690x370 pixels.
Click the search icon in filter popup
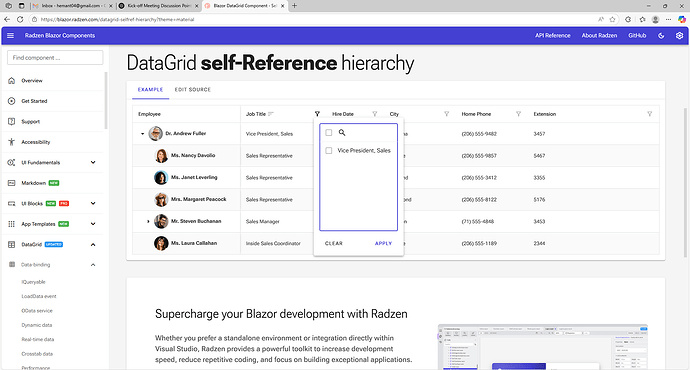[342, 132]
